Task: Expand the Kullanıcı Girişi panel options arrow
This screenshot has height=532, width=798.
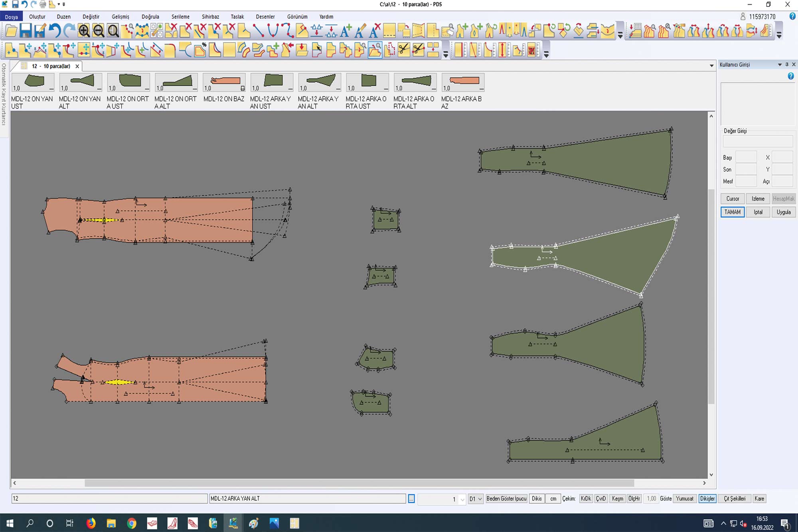Action: pyautogui.click(x=779, y=65)
